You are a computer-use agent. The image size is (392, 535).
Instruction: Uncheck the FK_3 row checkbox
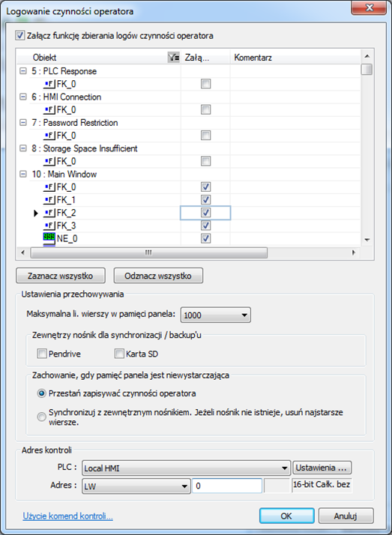point(205,226)
